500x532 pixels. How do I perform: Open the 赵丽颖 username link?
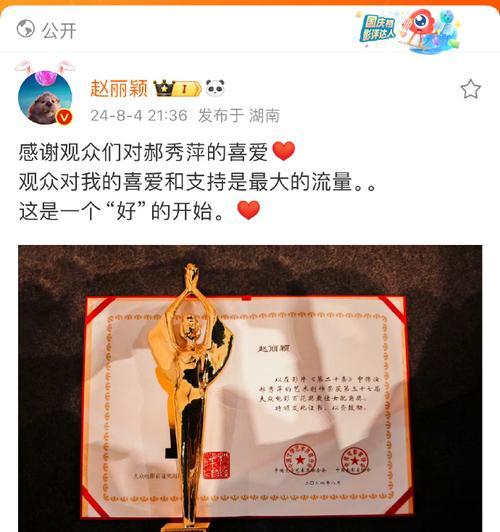tap(119, 89)
